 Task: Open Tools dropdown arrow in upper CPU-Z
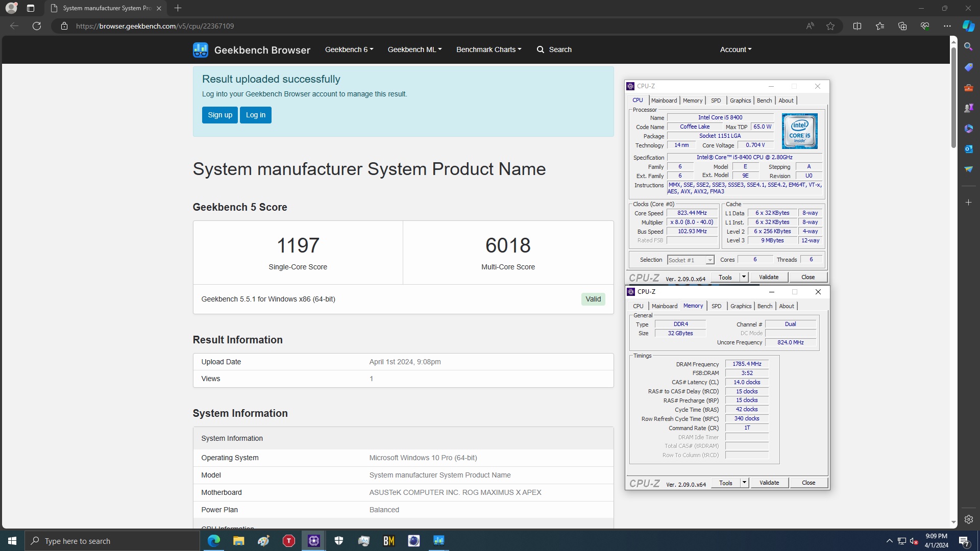point(744,277)
